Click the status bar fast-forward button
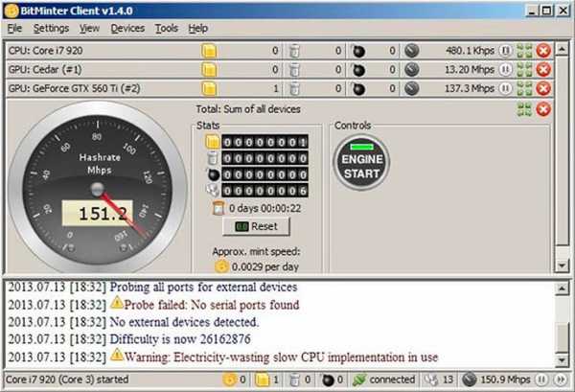 [561, 380]
